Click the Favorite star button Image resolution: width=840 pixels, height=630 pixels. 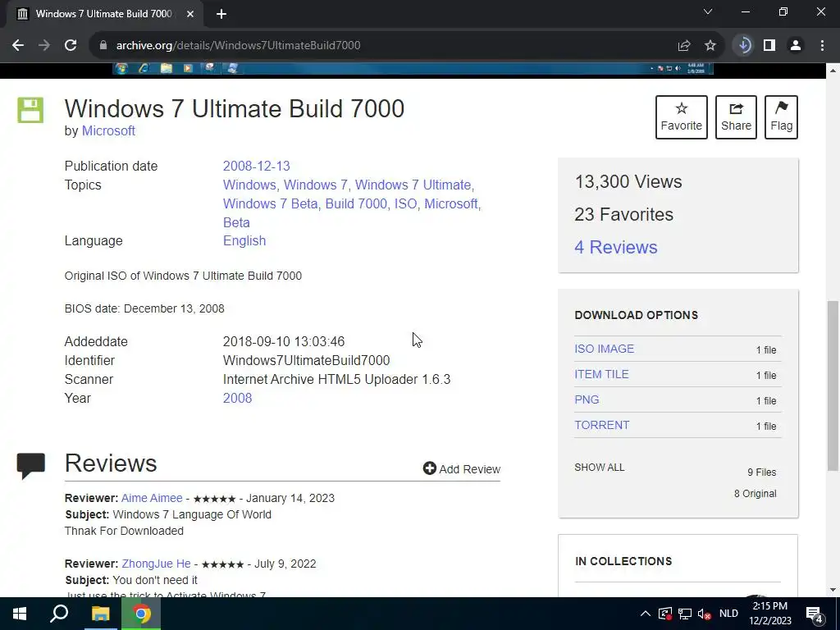coord(682,117)
